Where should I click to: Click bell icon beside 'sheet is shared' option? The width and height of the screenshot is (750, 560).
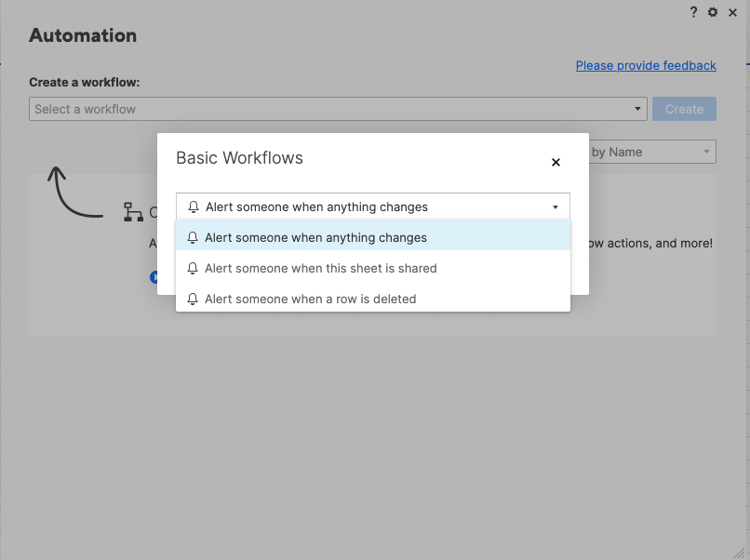pos(194,268)
